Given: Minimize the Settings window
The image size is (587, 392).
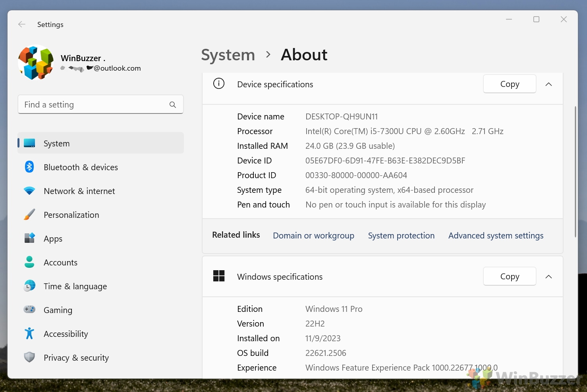Looking at the screenshot, I should pyautogui.click(x=509, y=19).
